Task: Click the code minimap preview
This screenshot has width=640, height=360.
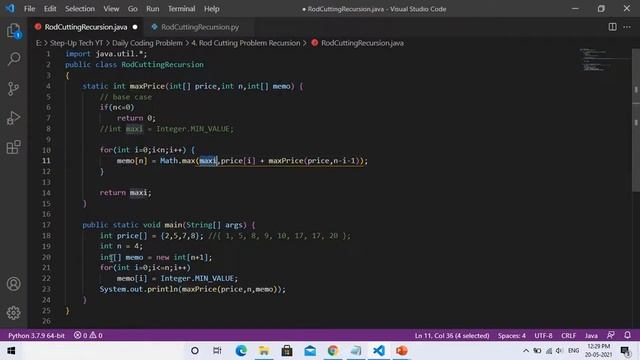Action: click(604, 60)
